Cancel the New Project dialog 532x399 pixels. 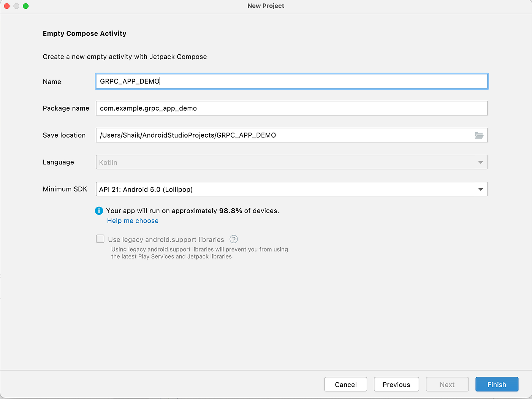(346, 385)
